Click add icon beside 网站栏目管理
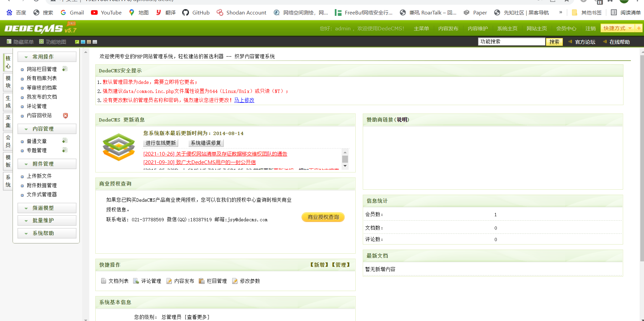The image size is (644, 321). coord(65,69)
